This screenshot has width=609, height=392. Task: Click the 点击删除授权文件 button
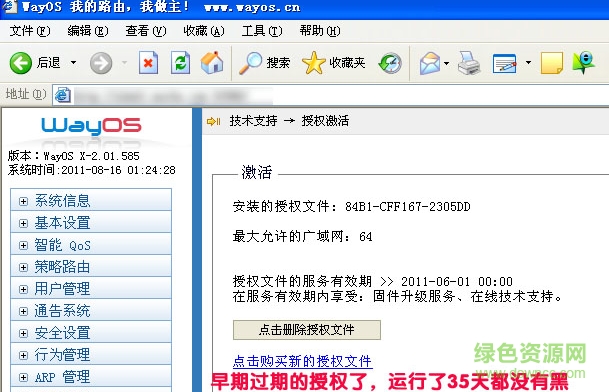coord(306,330)
